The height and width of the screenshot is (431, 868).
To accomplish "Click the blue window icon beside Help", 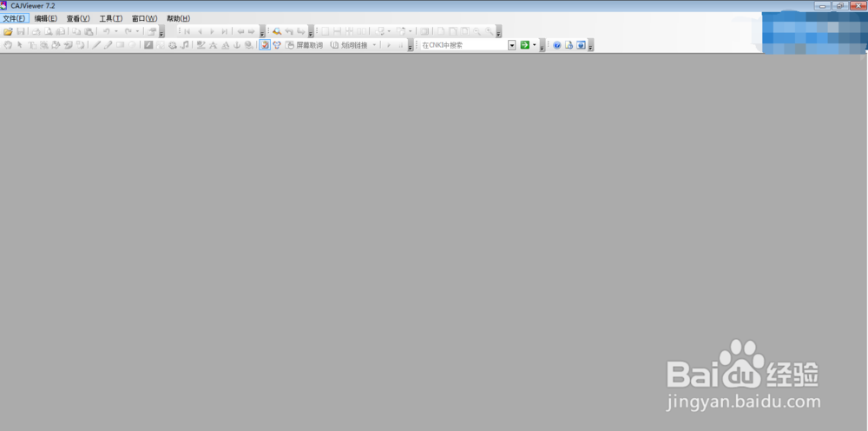I will coord(581,45).
